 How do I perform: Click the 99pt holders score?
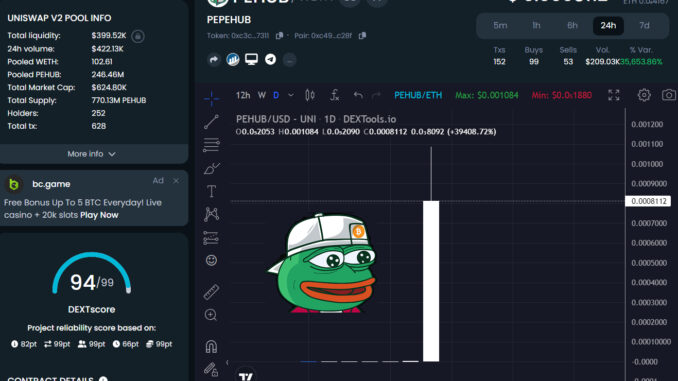(92, 344)
